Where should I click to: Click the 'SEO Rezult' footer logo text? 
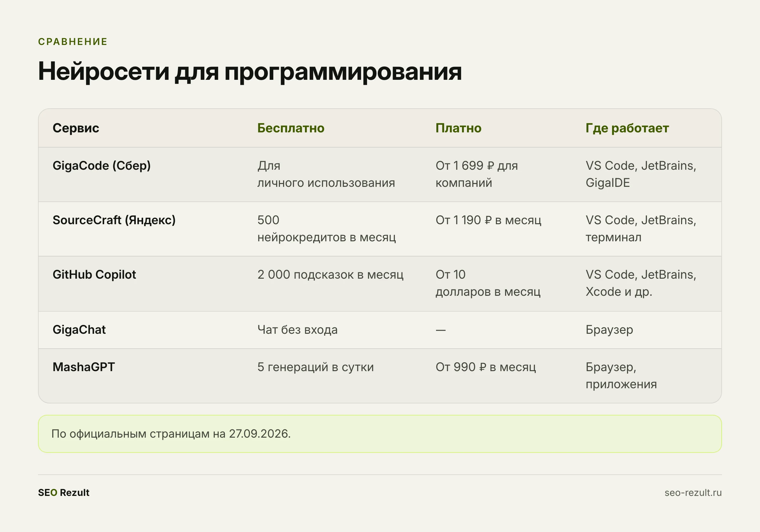[64, 493]
